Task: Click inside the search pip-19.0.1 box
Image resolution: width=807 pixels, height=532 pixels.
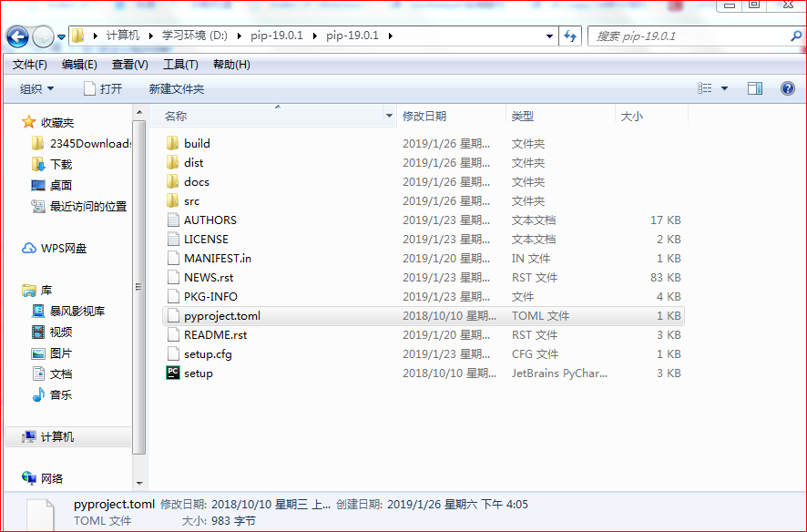Action: point(692,36)
